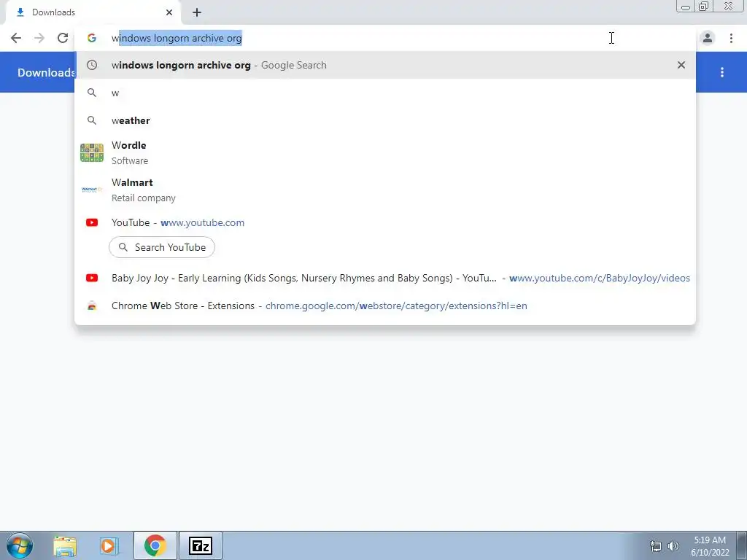Choose the weather search suggestion
The image size is (747, 560).
click(385, 120)
